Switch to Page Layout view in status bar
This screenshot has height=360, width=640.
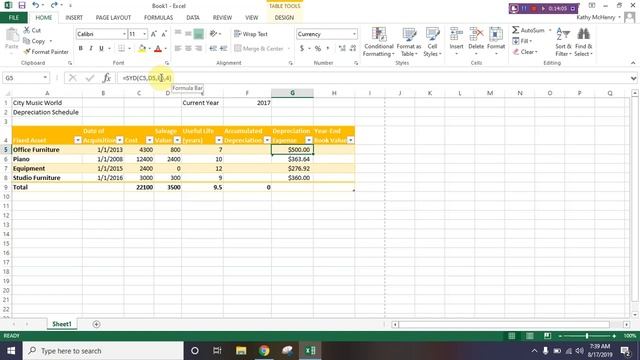coord(529,336)
